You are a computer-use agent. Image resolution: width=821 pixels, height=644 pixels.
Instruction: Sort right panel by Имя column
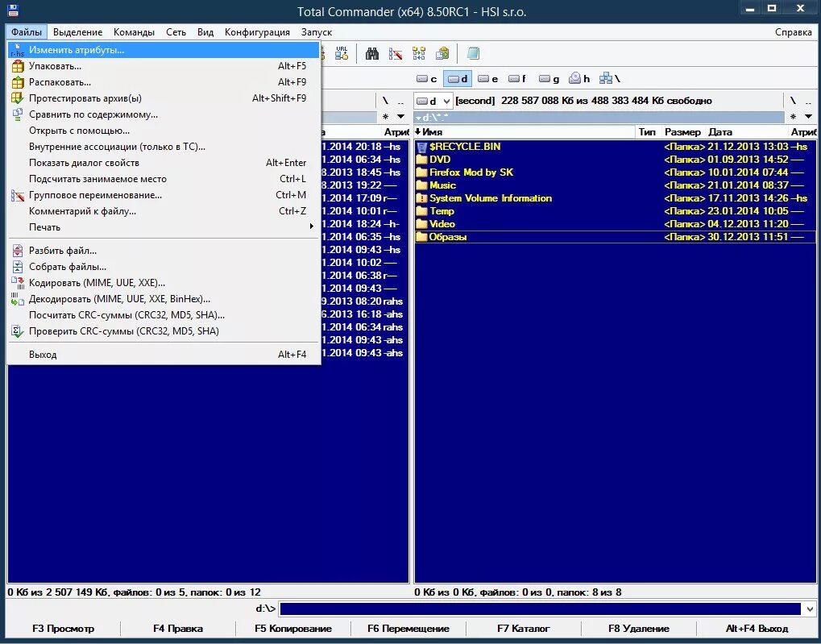[525, 132]
